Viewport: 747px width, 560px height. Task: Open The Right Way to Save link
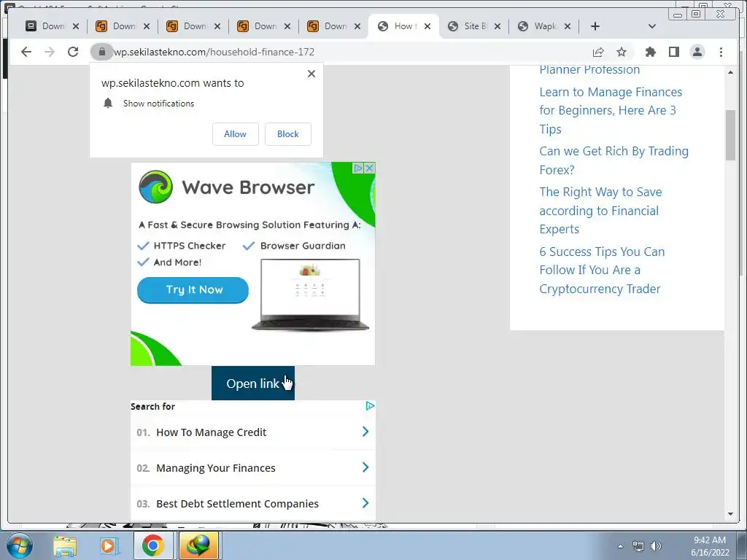pos(600,211)
